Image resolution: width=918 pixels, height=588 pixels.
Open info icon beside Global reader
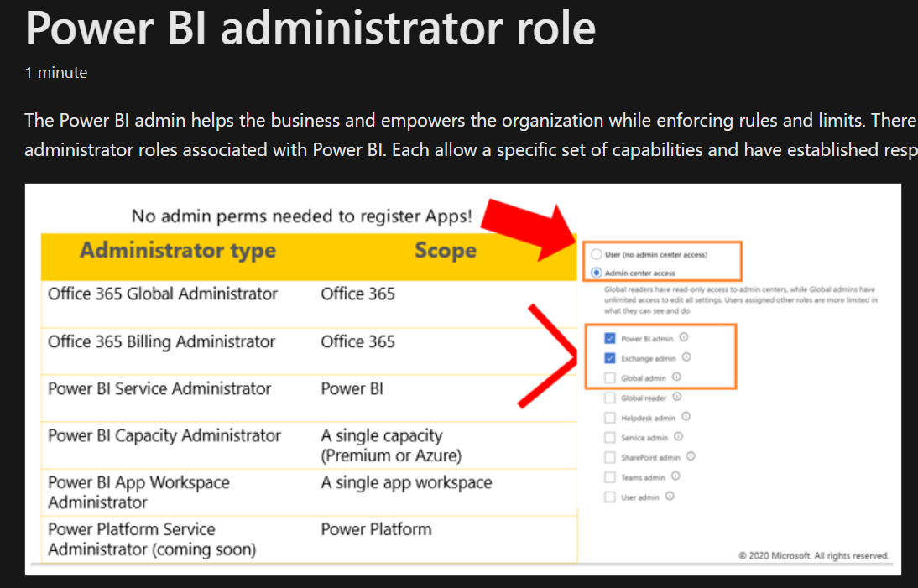coord(677,397)
